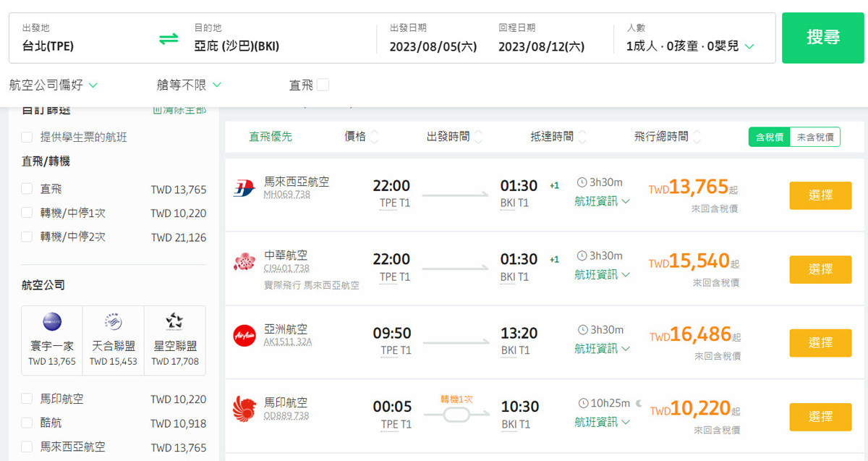Open the 航空公司偏好 dropdown
Image resolution: width=868 pixels, height=461 pixels.
click(54, 85)
